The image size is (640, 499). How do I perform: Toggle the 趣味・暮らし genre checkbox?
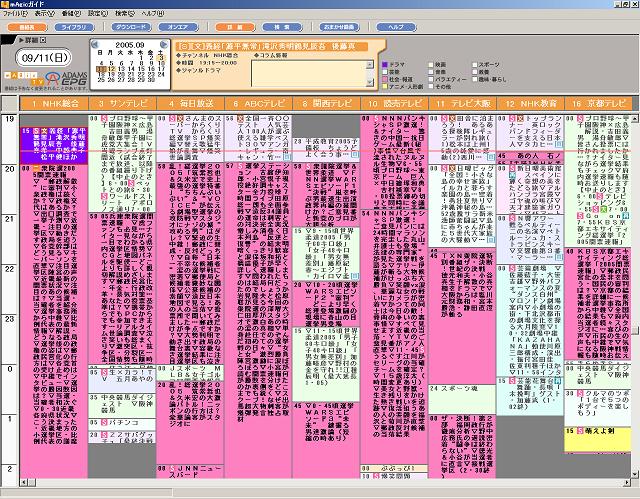pyautogui.click(x=475, y=79)
